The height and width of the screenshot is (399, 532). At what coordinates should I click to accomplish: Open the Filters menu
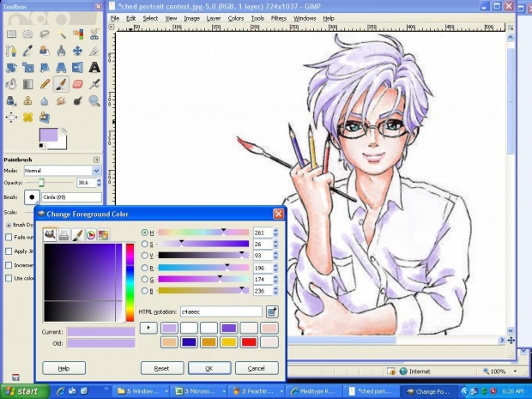pos(279,18)
